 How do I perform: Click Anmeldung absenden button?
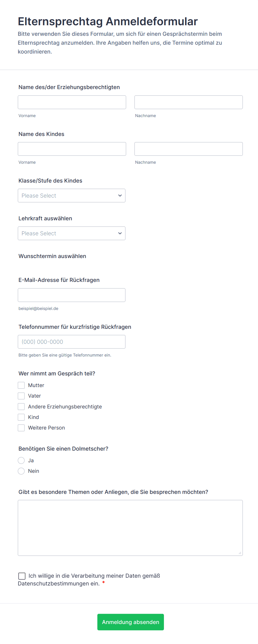(x=130, y=622)
